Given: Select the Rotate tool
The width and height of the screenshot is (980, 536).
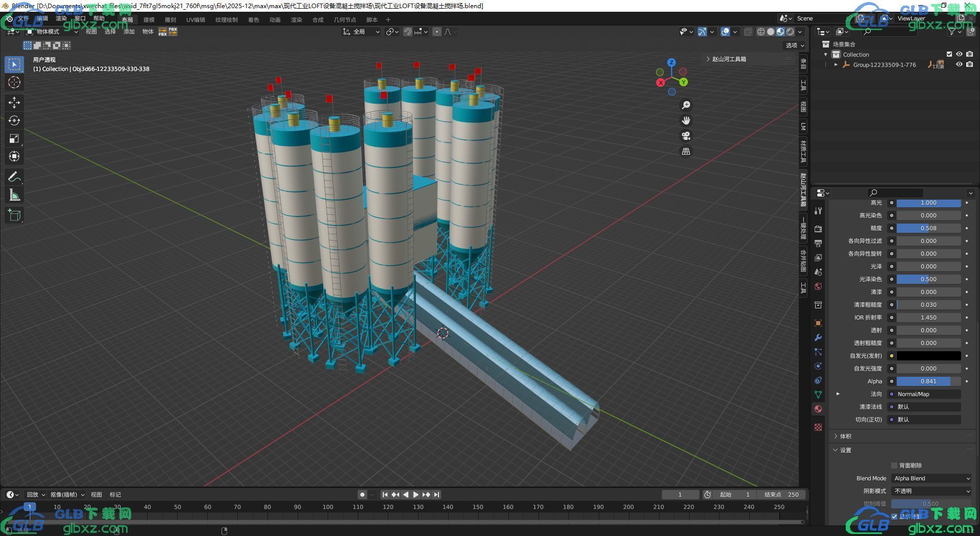Looking at the screenshot, I should [14, 120].
